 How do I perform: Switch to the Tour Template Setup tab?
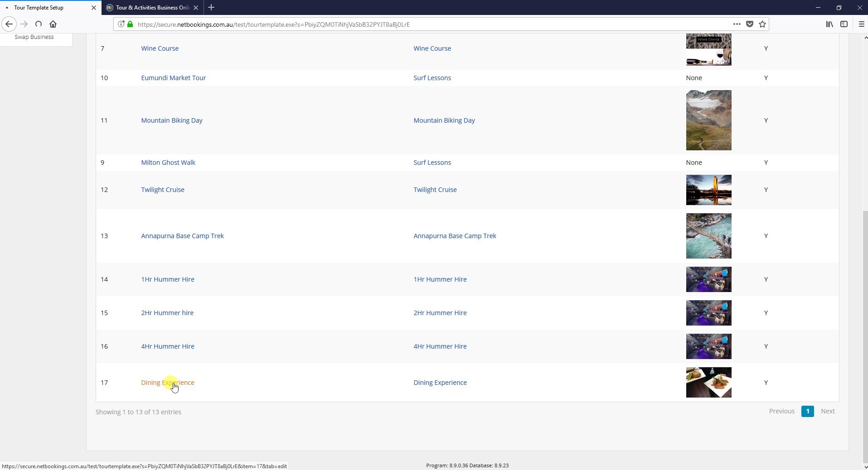pyautogui.click(x=45, y=7)
